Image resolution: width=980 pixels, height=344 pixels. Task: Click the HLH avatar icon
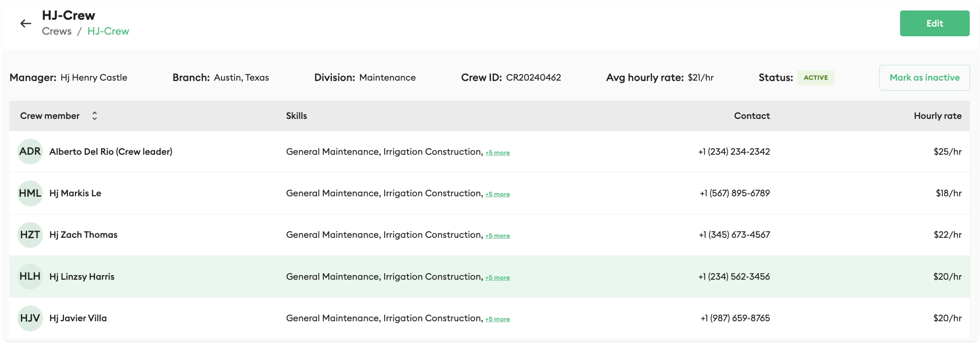pyautogui.click(x=30, y=276)
